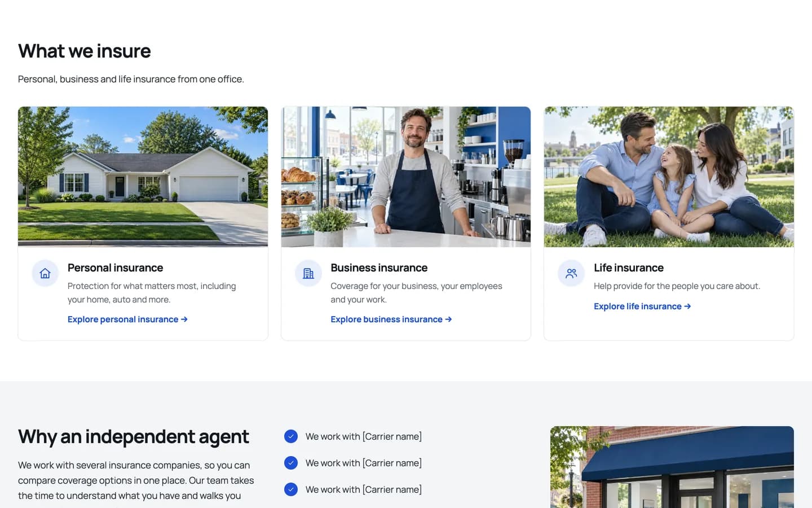Image resolution: width=812 pixels, height=508 pixels.
Task: Click the Why an independent agent heading
Action: [134, 436]
